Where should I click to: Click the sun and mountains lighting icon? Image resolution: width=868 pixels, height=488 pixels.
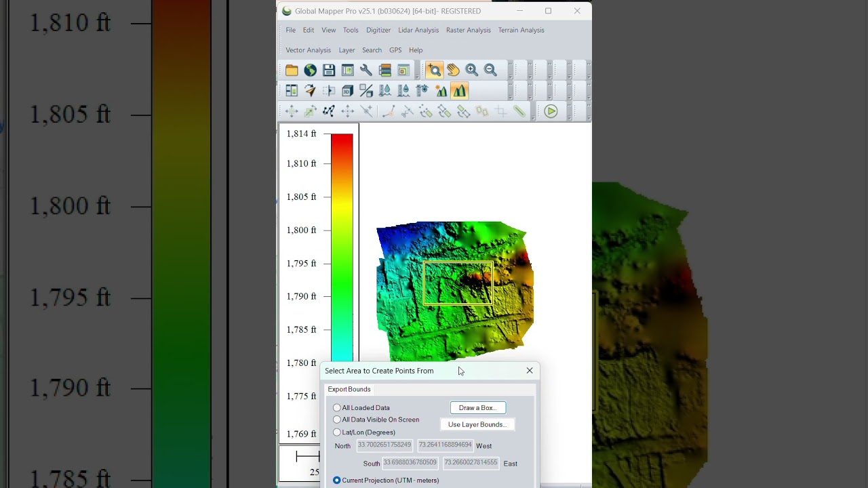pos(441,91)
